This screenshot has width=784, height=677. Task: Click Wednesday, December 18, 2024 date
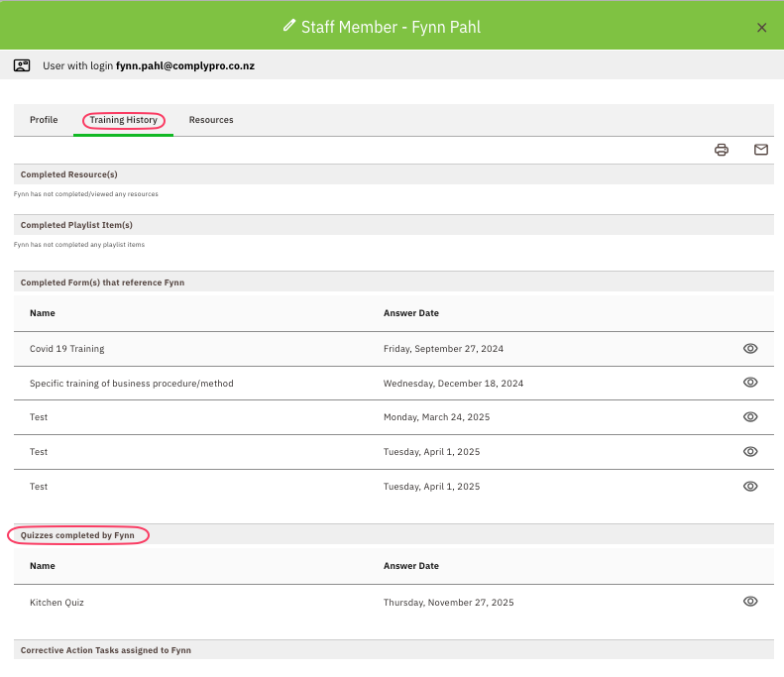pos(454,384)
